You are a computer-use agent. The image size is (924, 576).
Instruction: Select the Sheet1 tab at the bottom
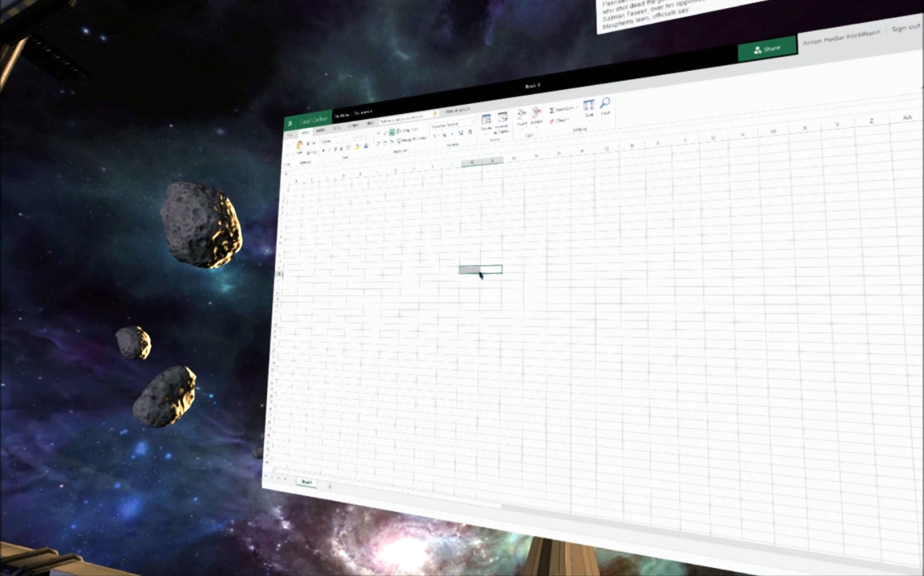[x=307, y=483]
